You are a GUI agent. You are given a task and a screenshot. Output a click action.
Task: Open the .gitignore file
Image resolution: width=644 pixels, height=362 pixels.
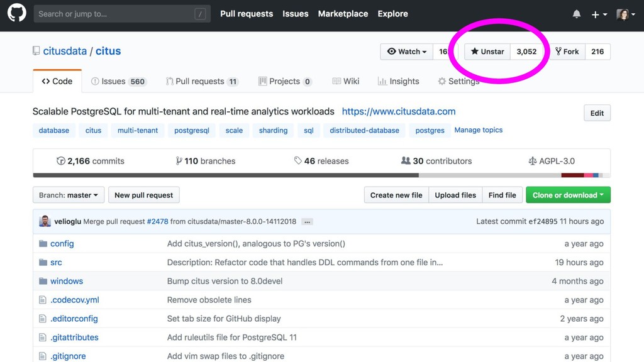tap(68, 356)
